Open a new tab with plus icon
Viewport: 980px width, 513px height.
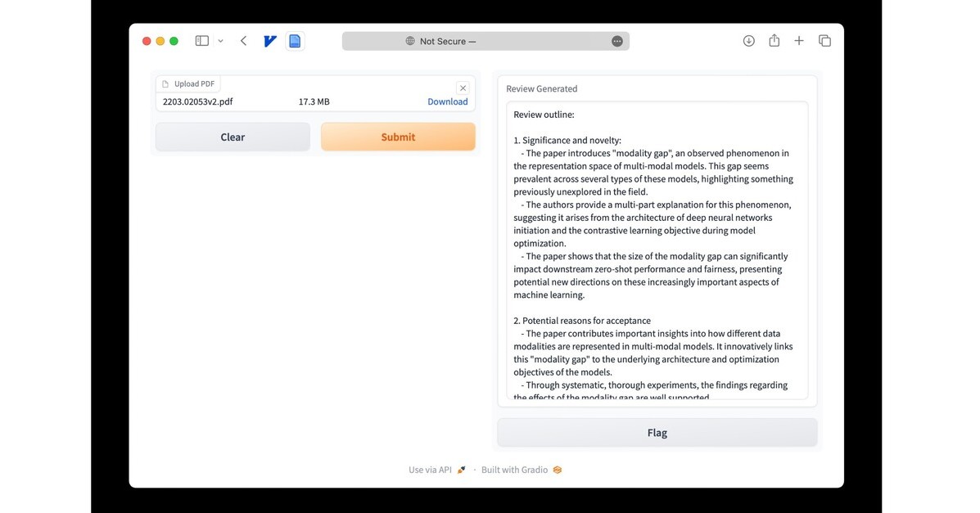tap(799, 41)
